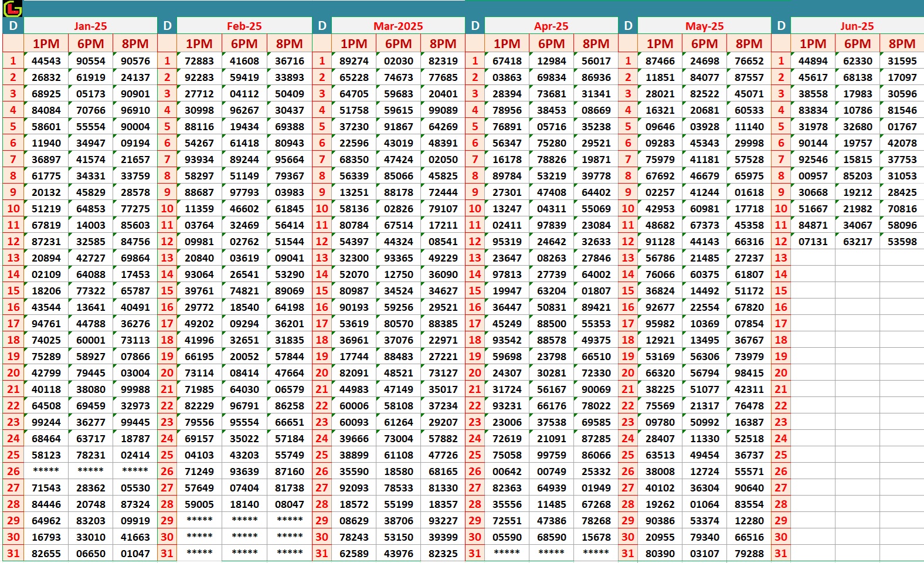Select the cell containing 90576

point(135,61)
